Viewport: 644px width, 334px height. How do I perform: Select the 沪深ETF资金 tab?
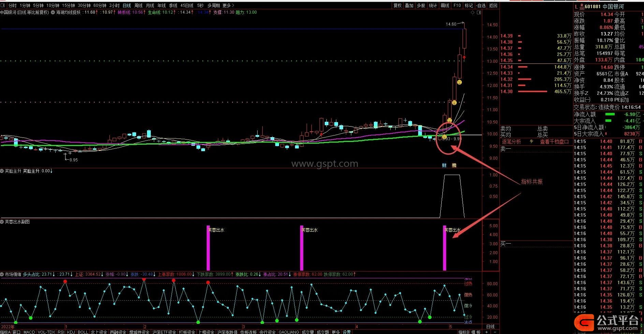point(164,332)
